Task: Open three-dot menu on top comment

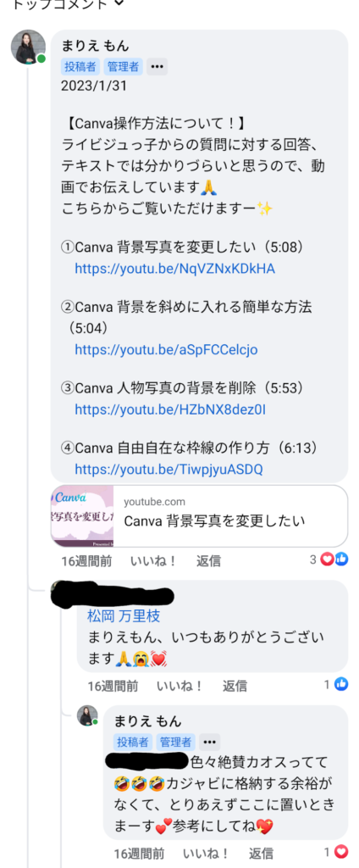Action: [157, 67]
